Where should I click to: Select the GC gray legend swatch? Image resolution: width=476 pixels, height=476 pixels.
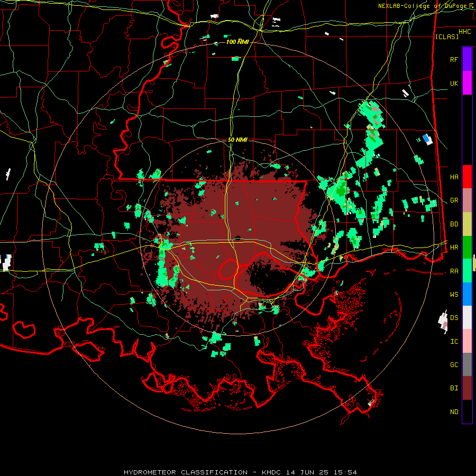[467, 364]
